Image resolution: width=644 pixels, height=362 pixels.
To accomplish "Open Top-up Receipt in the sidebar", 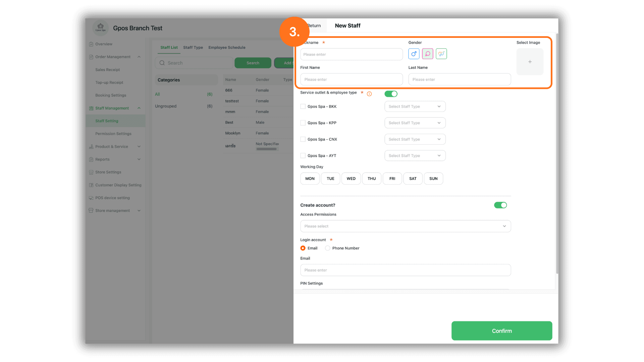I will pos(109,82).
